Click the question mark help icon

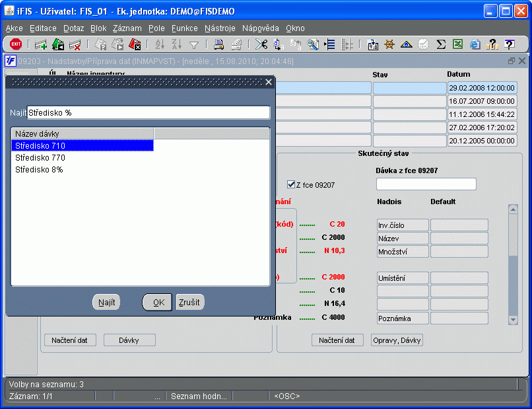click(492, 44)
